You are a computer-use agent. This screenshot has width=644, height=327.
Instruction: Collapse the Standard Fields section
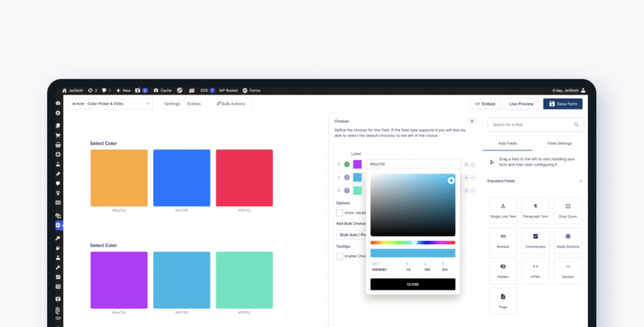click(581, 181)
